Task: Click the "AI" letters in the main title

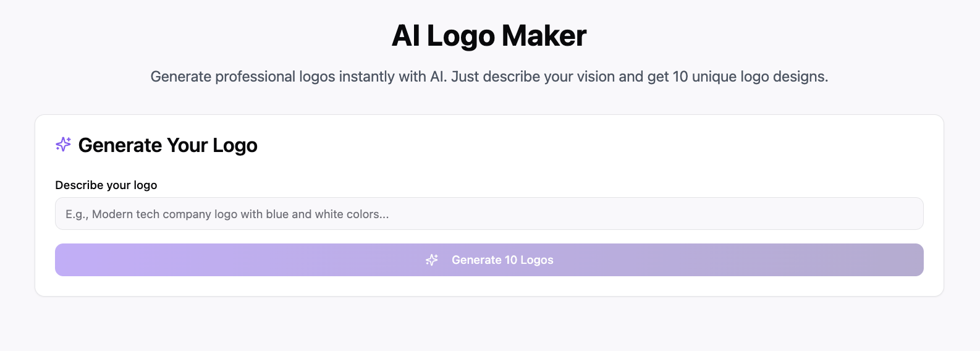Action: tap(406, 36)
